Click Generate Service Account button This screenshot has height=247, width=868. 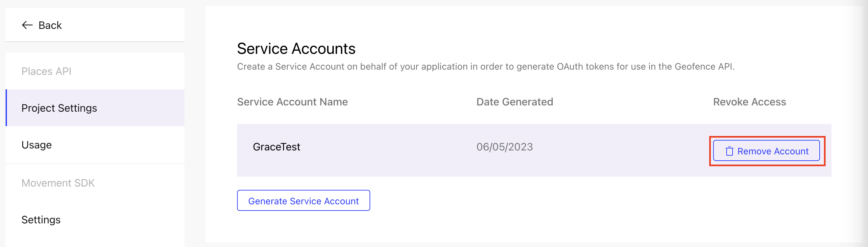(303, 201)
